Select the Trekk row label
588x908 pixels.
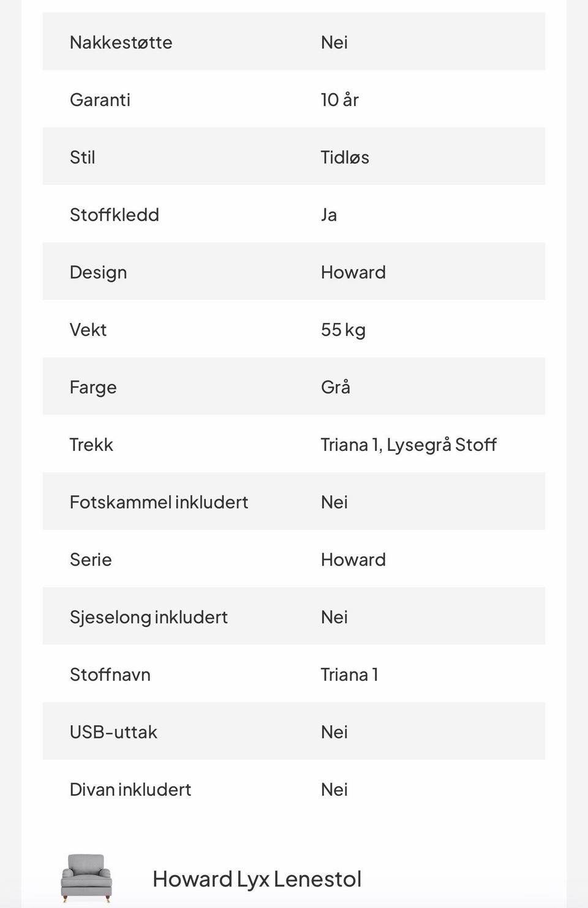(91, 444)
